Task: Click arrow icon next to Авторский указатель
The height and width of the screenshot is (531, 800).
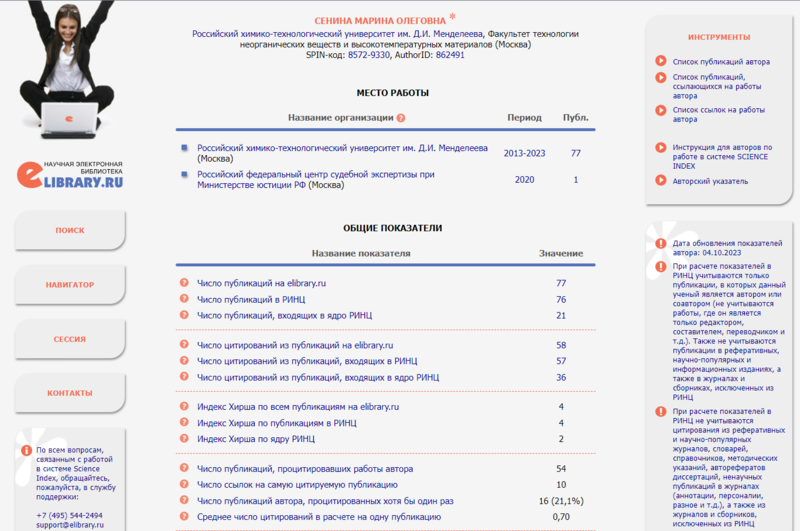Action: click(x=661, y=180)
